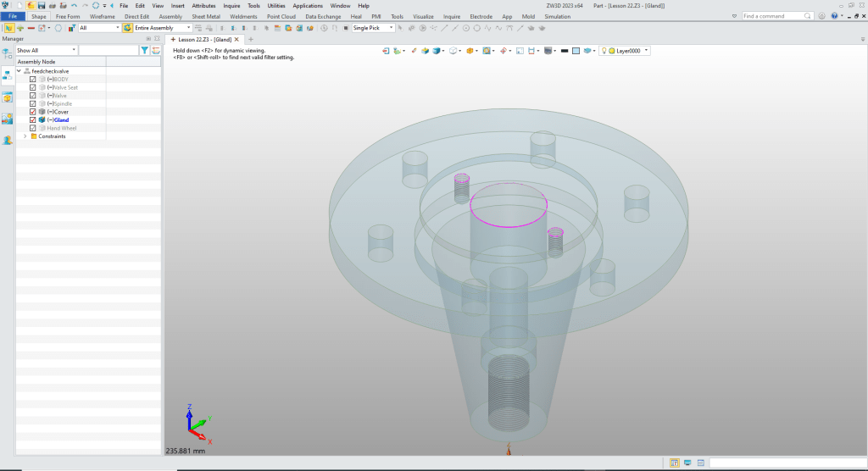Click the funnel filter icon in Manager

145,51
